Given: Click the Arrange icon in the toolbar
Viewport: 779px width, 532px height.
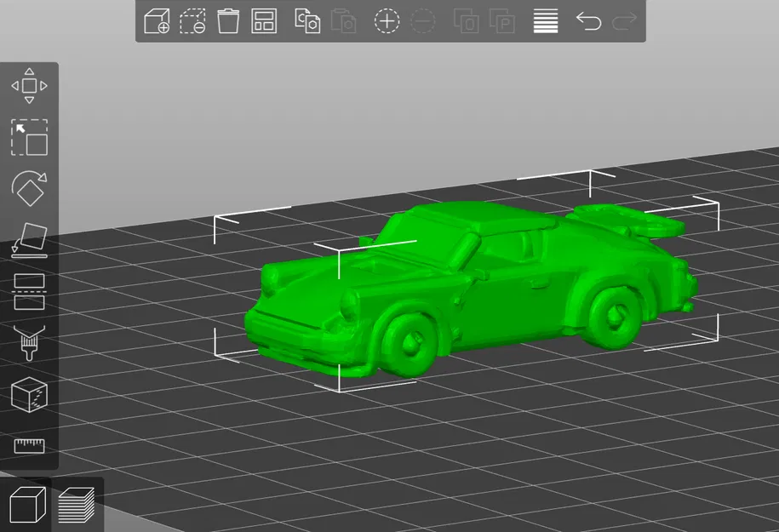Looking at the screenshot, I should pos(264,21).
